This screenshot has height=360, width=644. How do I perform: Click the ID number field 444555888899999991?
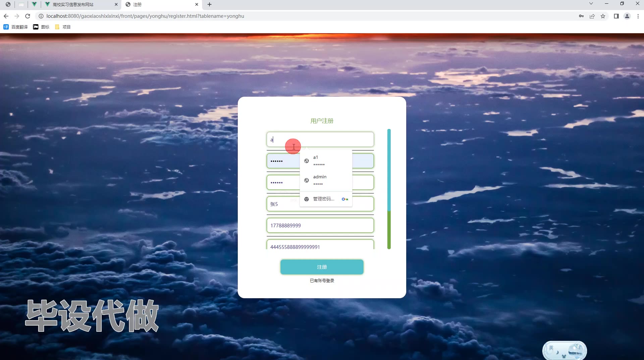(x=320, y=244)
